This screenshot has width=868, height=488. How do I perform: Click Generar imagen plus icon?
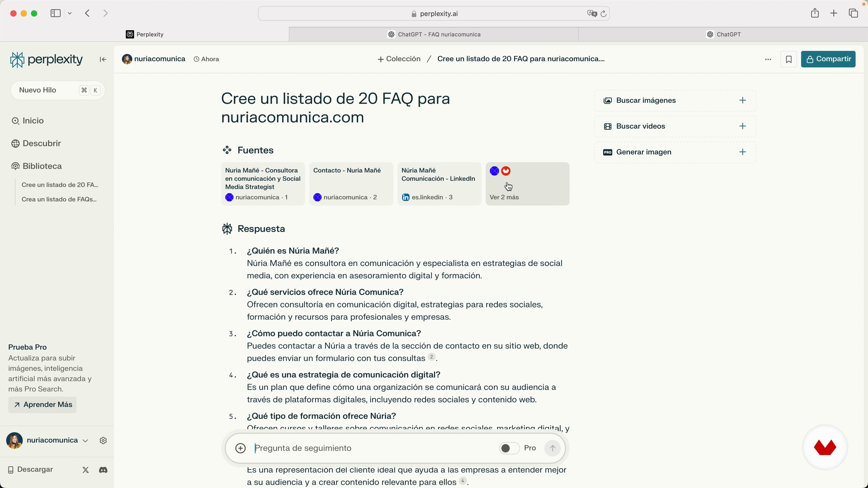[743, 152]
